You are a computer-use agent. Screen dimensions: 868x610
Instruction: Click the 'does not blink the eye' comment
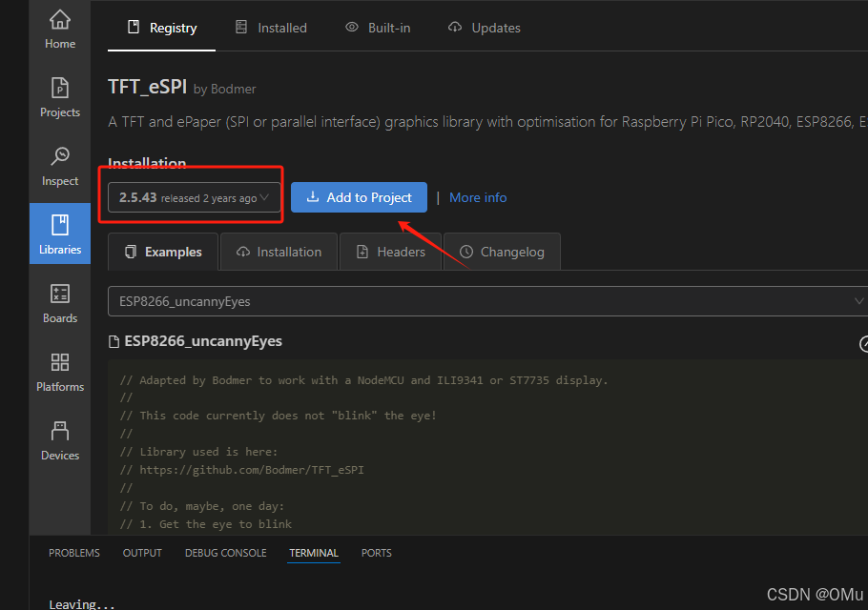tap(279, 416)
